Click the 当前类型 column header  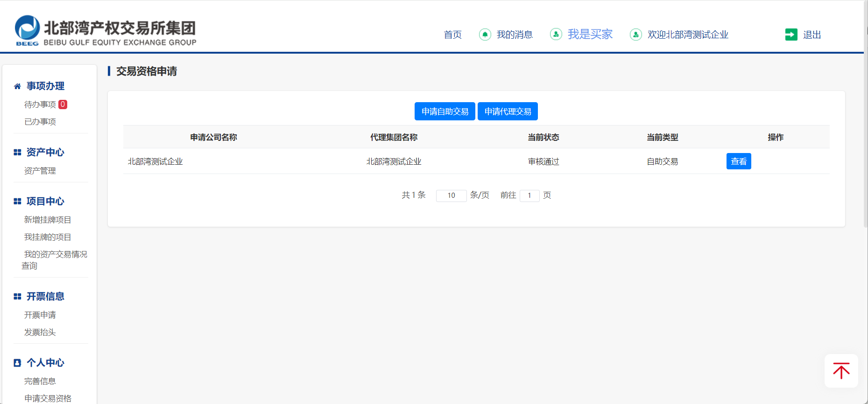click(662, 137)
